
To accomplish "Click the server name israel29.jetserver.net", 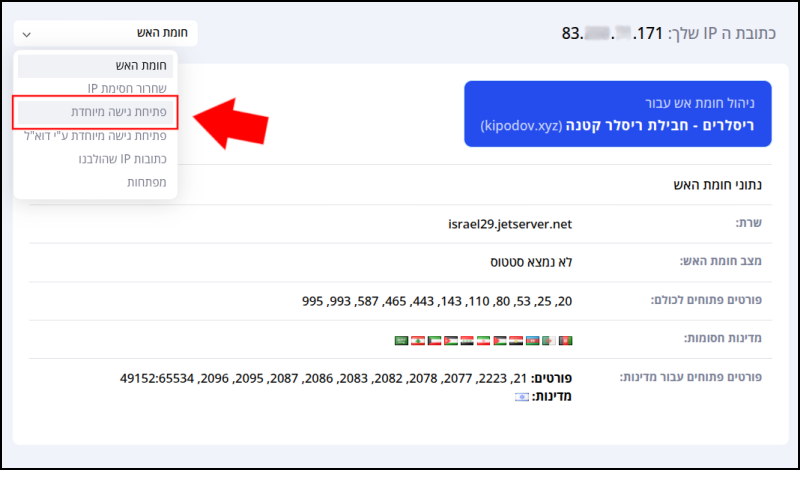I will click(510, 224).
